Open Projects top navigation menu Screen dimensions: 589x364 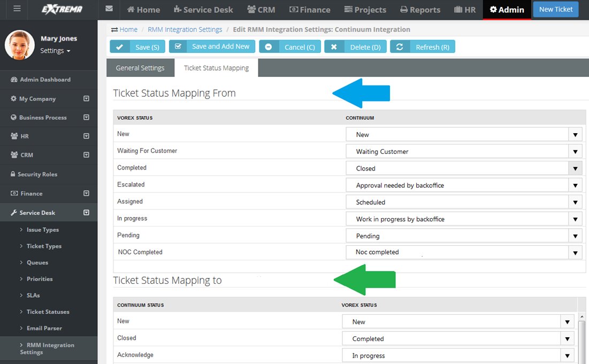point(365,10)
